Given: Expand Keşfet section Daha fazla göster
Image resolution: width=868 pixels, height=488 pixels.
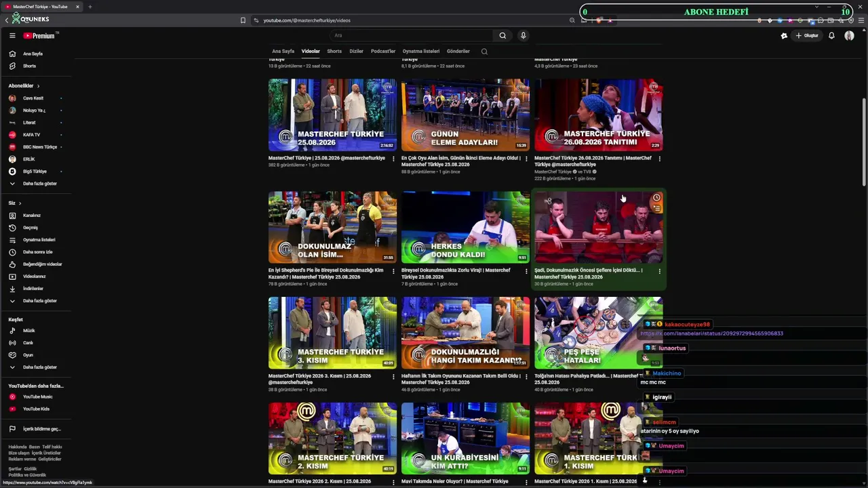Looking at the screenshot, I should (x=37, y=367).
